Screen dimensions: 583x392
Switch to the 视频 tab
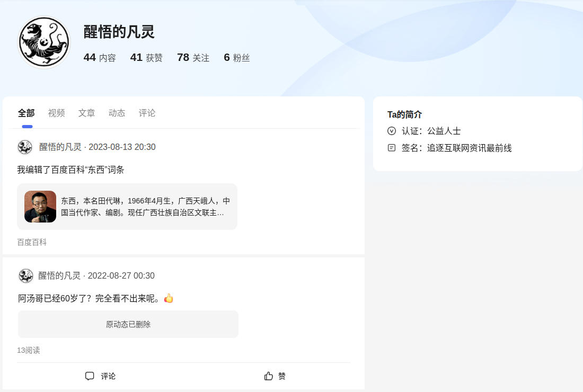click(x=56, y=113)
